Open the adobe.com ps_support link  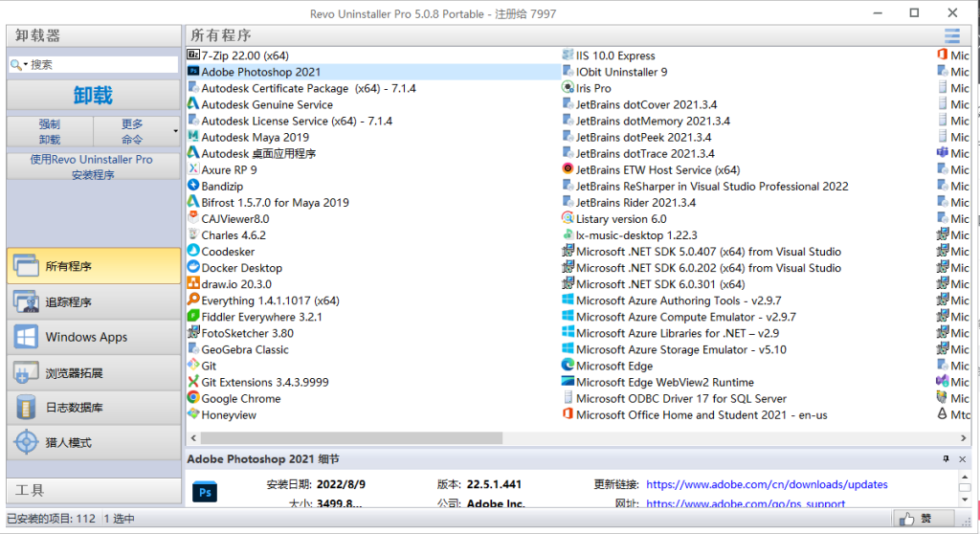pos(746,503)
